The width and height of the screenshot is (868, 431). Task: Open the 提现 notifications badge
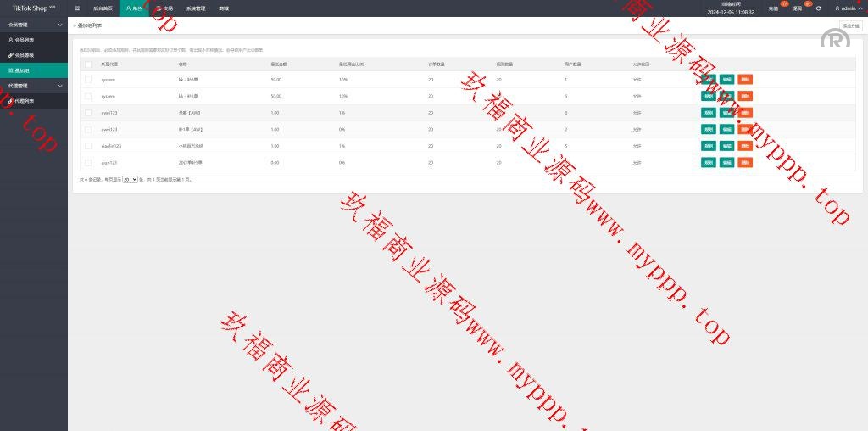(797, 8)
